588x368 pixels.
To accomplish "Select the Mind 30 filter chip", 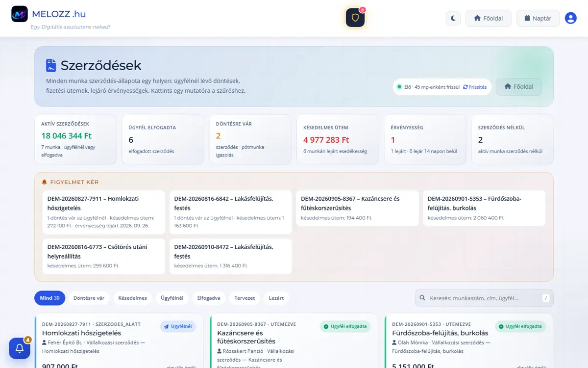I will point(49,298).
